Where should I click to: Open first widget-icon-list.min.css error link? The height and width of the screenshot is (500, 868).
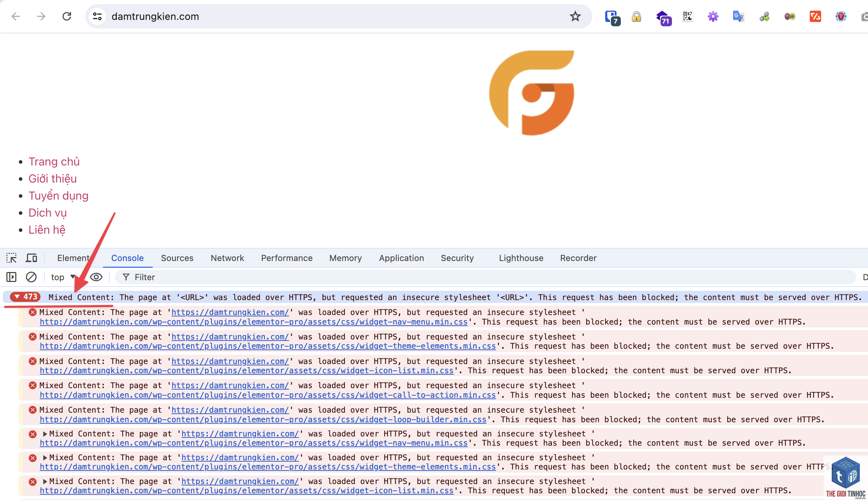tap(246, 371)
